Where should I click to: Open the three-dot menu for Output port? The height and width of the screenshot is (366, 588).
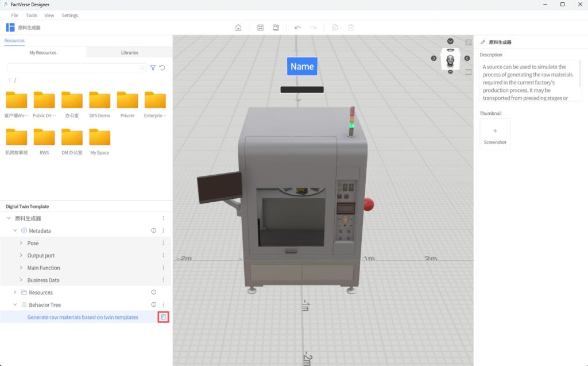click(x=163, y=256)
